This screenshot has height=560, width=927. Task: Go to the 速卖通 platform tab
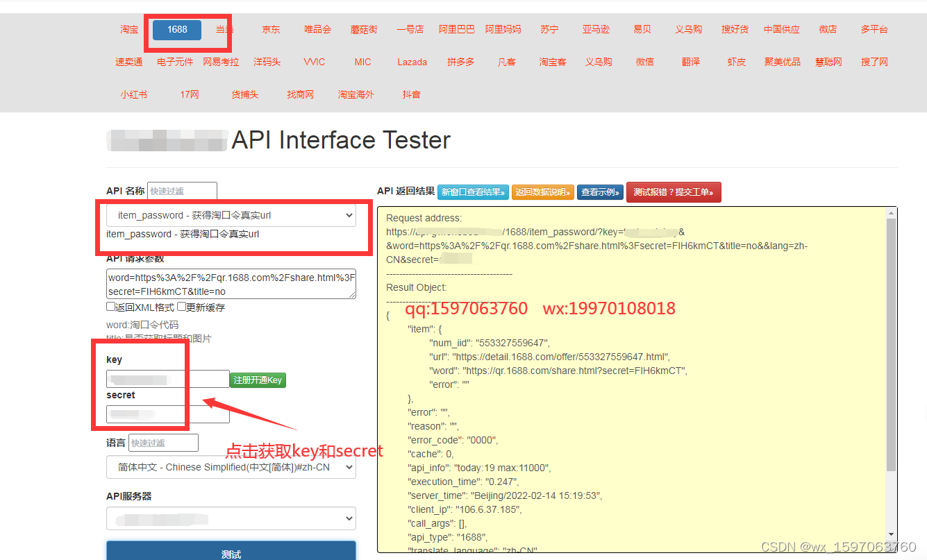coord(129,62)
